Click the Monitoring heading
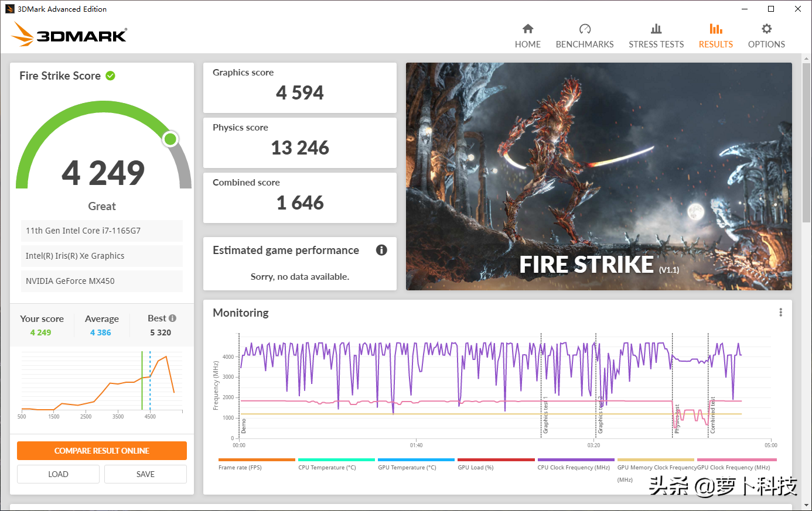The width and height of the screenshot is (812, 511). click(241, 313)
